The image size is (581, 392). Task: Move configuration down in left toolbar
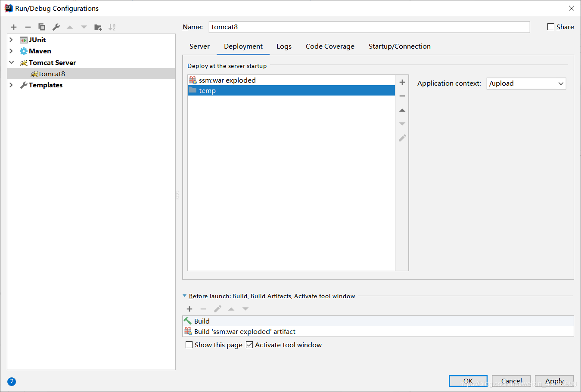point(84,27)
